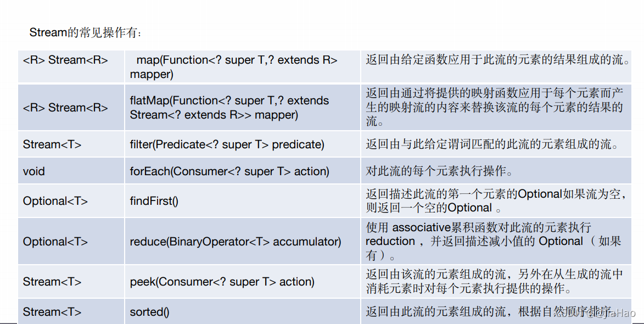Click the <R> Stream<R> cell beside map
The image size is (644, 324).
71,66
